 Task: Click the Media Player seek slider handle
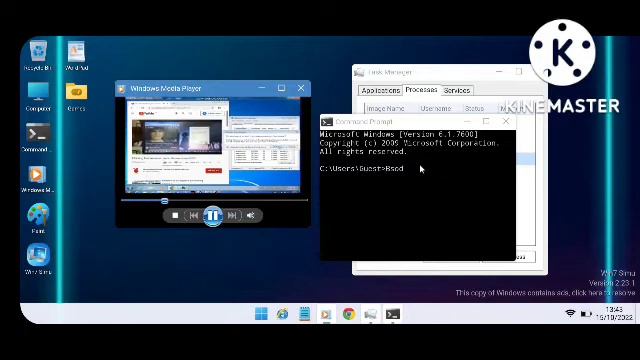(x=164, y=200)
